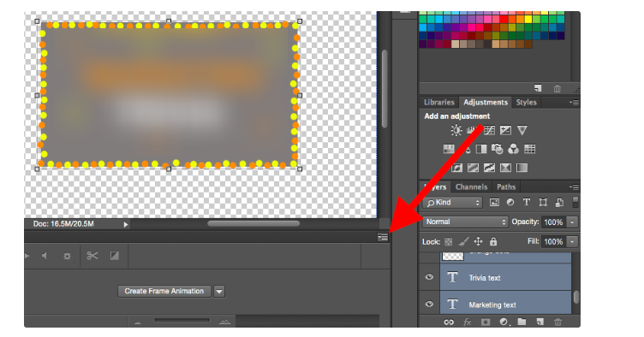Viewport: 644px width, 337px height.
Task: Add a Brightness/Contrast adjustment
Action: (456, 130)
